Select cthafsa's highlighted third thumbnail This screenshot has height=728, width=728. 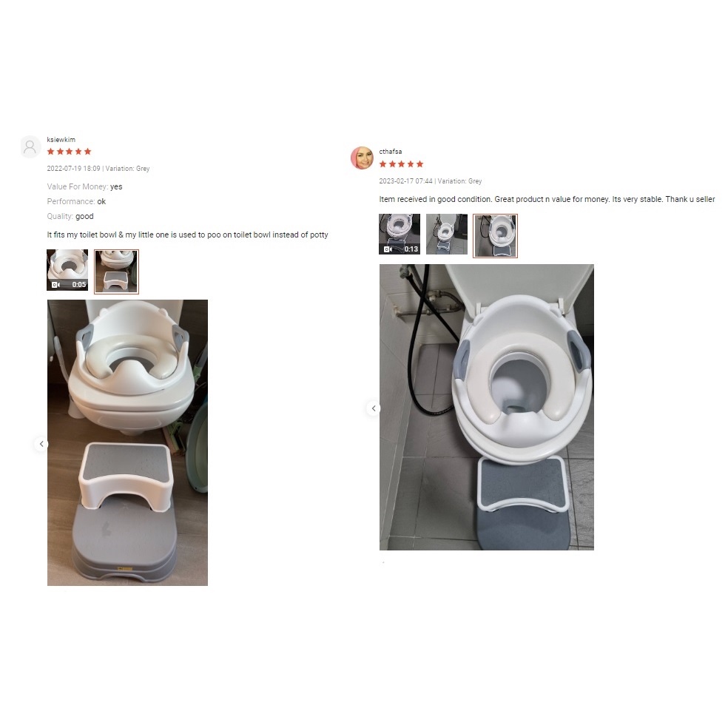[x=495, y=236]
